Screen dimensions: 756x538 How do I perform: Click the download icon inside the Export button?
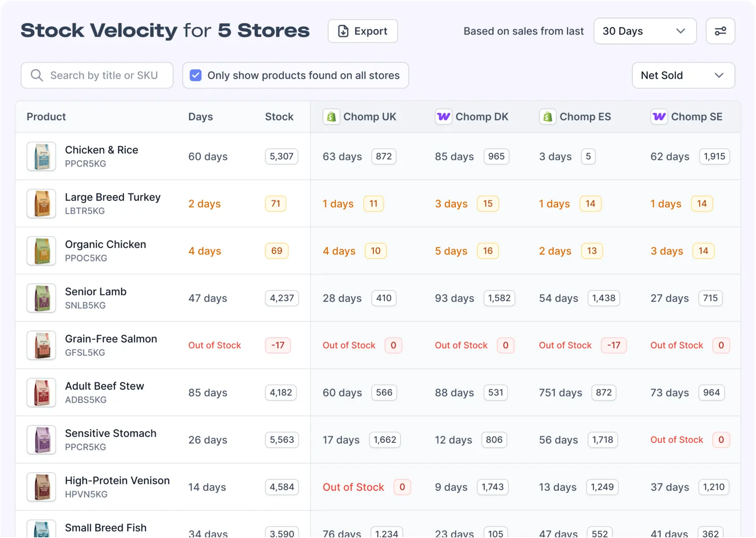(344, 31)
